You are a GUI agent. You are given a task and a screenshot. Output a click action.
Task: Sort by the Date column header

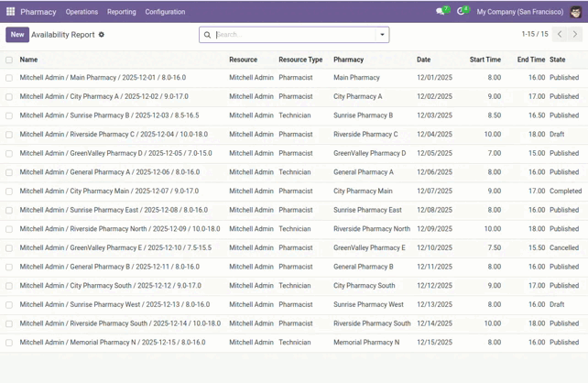pyautogui.click(x=423, y=60)
